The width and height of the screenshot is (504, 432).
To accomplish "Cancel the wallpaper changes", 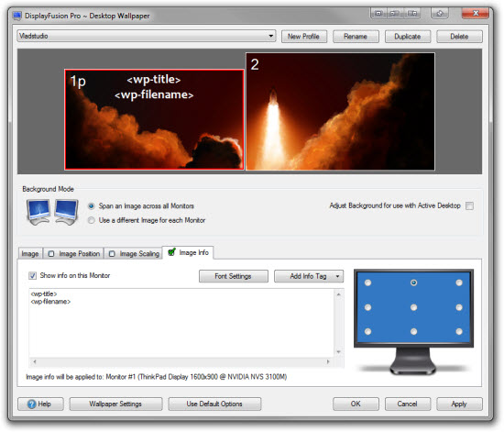I will pos(407,404).
